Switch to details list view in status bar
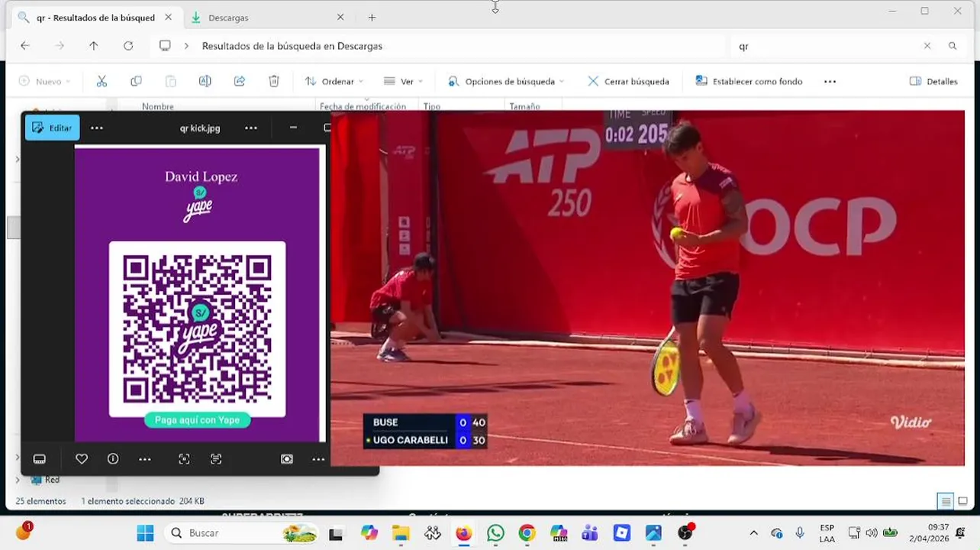Screen dimensions: 980x550 click(x=946, y=501)
